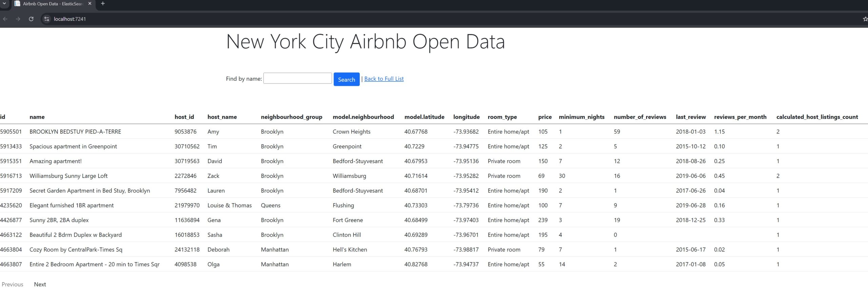Click the last_review column header
The width and height of the screenshot is (868, 304).
pyautogui.click(x=691, y=117)
